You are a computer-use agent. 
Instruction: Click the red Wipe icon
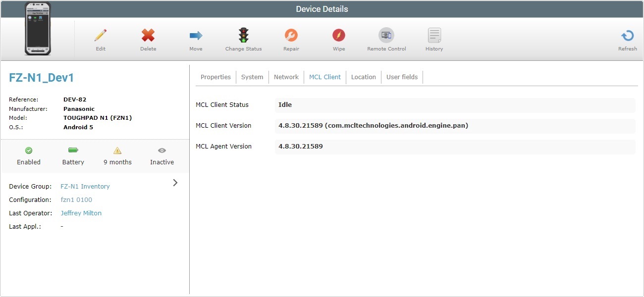pyautogui.click(x=339, y=36)
